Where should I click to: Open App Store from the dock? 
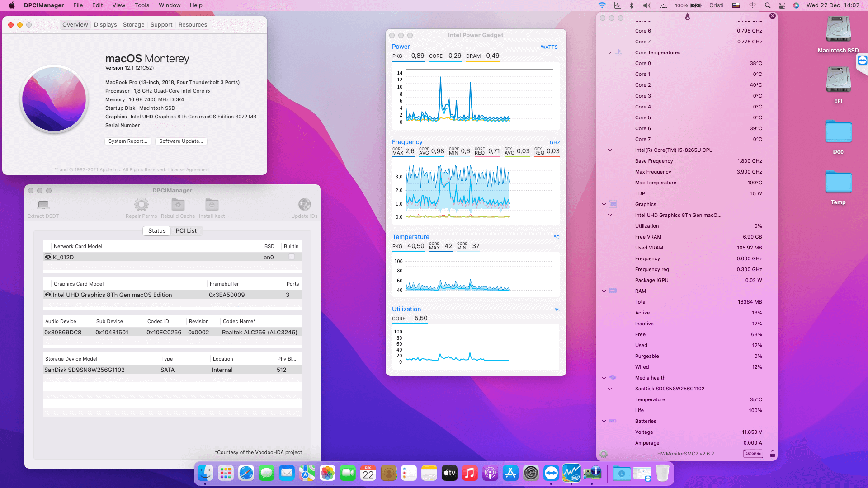tap(510, 473)
